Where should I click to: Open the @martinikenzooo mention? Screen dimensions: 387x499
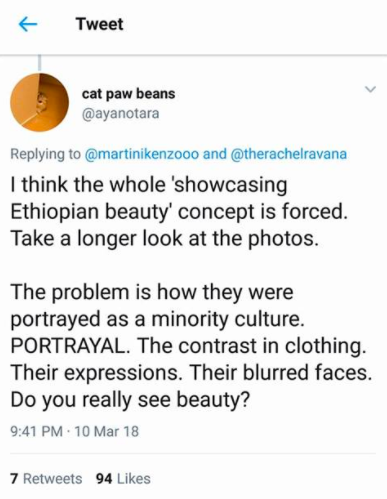(x=142, y=154)
